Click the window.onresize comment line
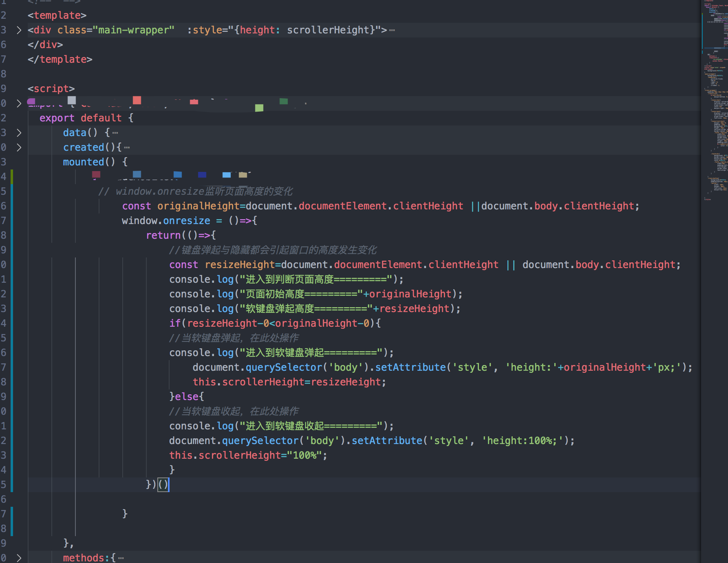This screenshot has width=728, height=563. tap(196, 191)
